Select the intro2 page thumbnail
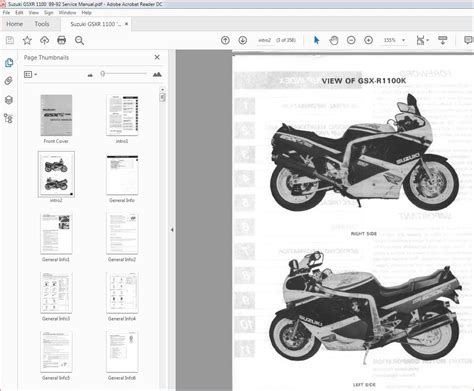This screenshot has width=474, height=391. click(56, 174)
